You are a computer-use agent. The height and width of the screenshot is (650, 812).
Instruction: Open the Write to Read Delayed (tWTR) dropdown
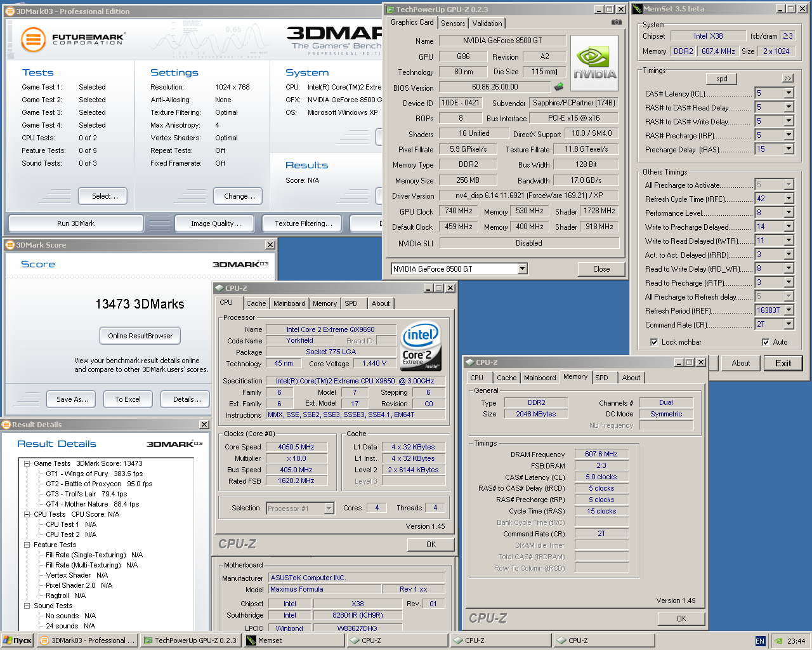click(789, 241)
